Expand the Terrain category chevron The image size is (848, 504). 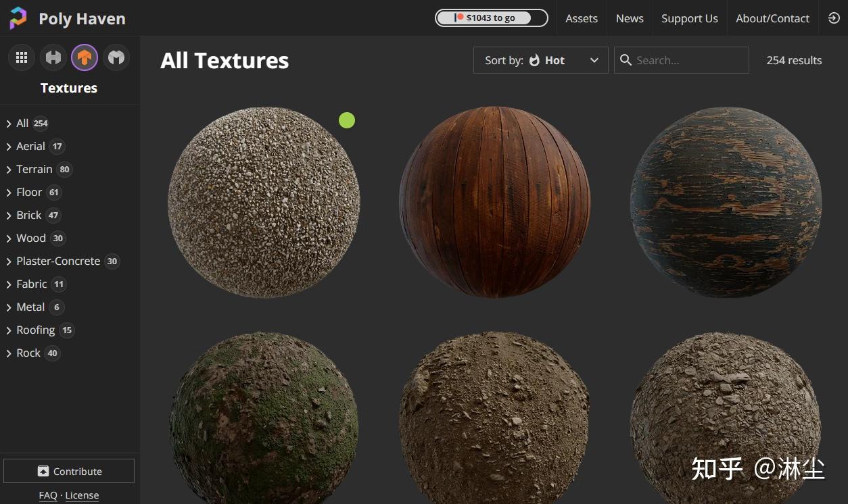[x=9, y=170]
